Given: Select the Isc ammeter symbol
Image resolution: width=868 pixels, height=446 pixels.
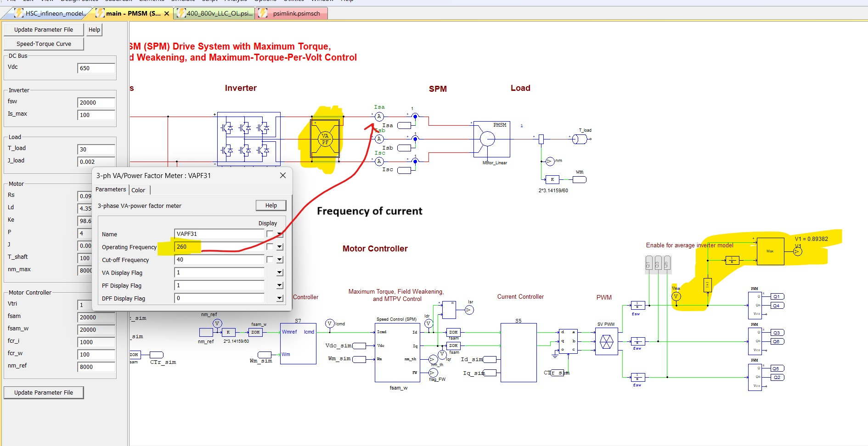Looking at the screenshot, I should (x=379, y=161).
